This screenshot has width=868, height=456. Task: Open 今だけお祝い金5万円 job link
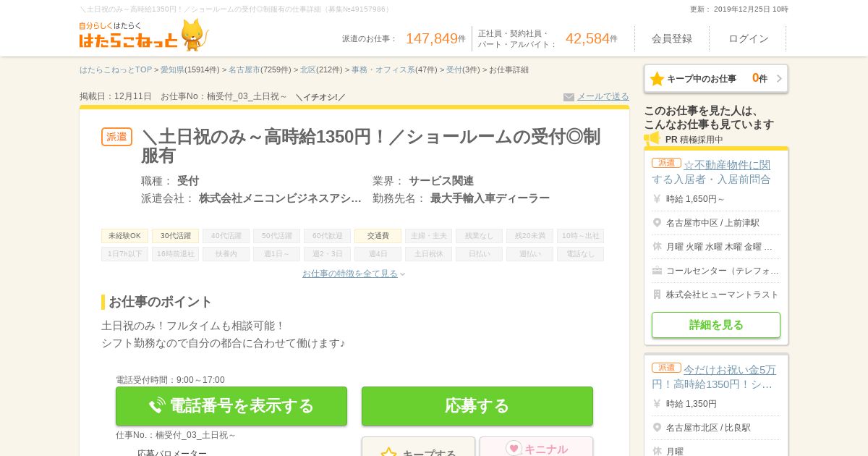pos(715,377)
